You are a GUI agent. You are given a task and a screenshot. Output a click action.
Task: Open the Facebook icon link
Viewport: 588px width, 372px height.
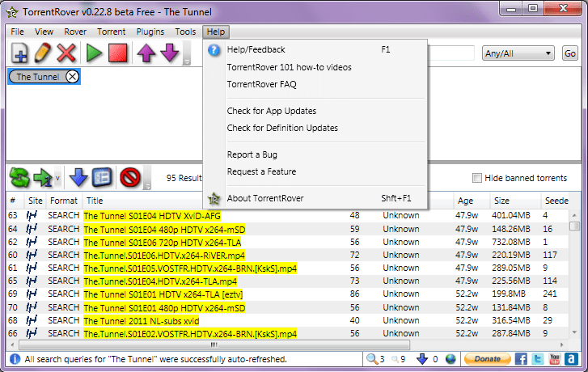pos(521,359)
